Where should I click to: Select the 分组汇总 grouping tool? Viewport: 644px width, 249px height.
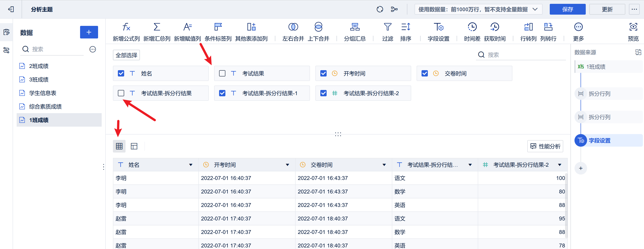355,31
